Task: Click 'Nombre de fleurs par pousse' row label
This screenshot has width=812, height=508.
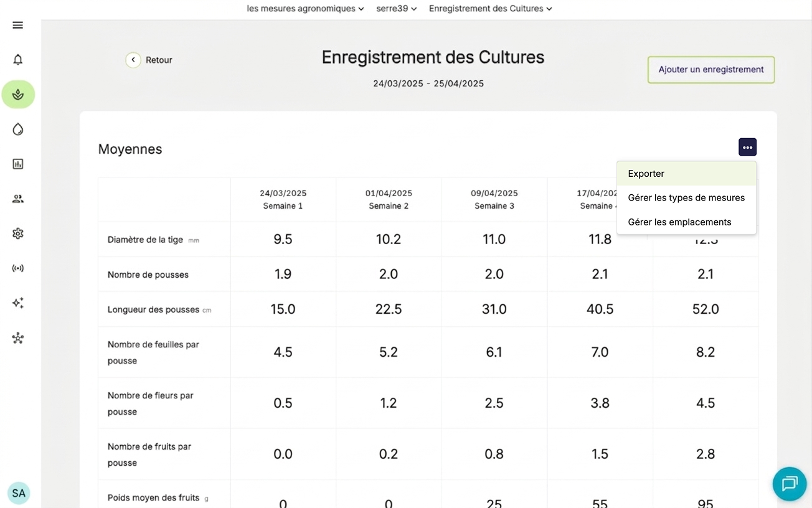Action: click(150, 403)
